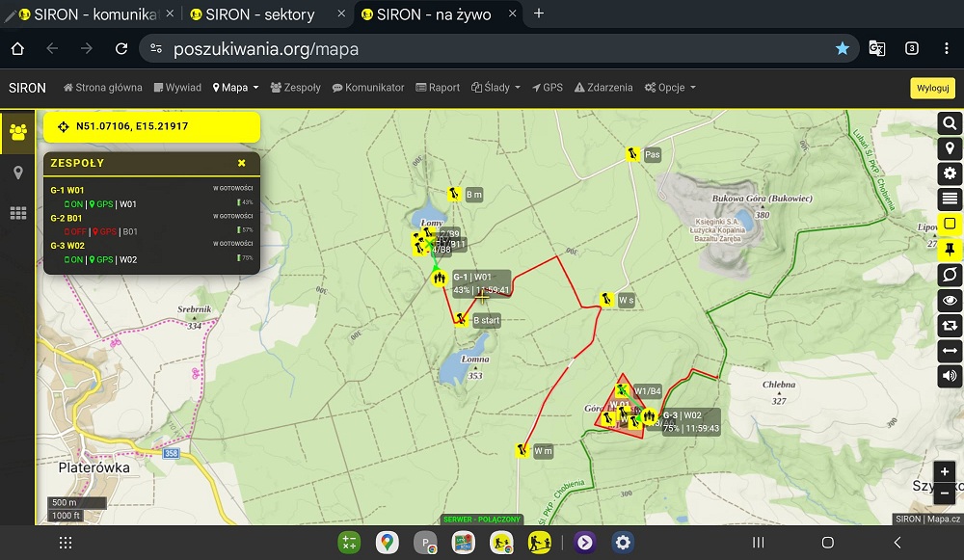Click the Wyloguj button
Screen dimensions: 964x560
(x=932, y=88)
